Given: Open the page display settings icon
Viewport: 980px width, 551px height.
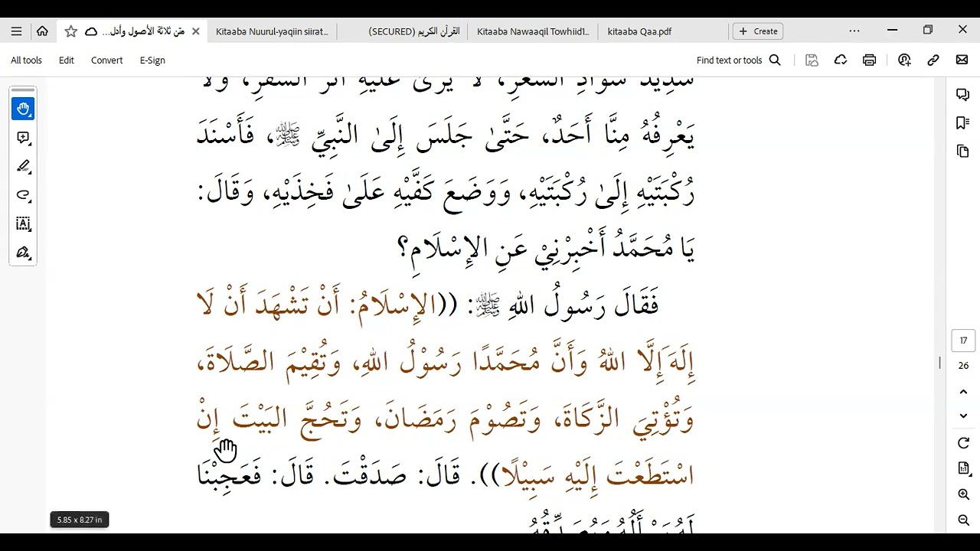Looking at the screenshot, I should [x=964, y=468].
